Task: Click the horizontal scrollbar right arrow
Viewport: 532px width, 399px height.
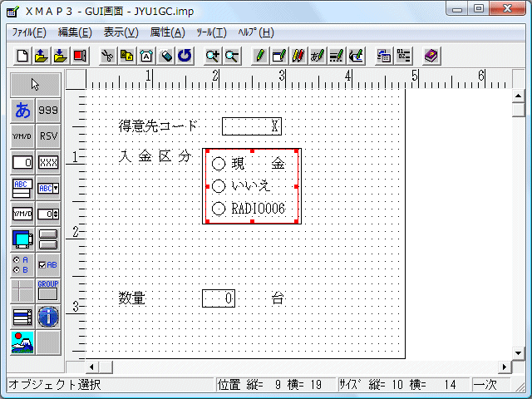Action: tap(505, 367)
